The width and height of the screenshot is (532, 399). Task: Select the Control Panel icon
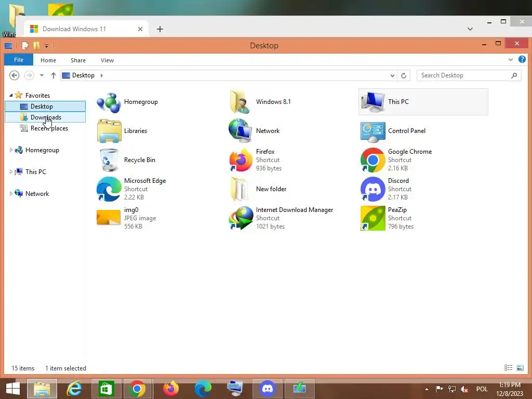373,131
